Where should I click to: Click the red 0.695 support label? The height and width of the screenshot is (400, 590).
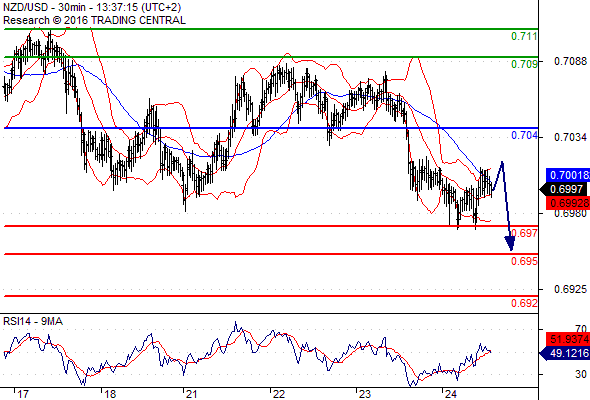point(524,261)
